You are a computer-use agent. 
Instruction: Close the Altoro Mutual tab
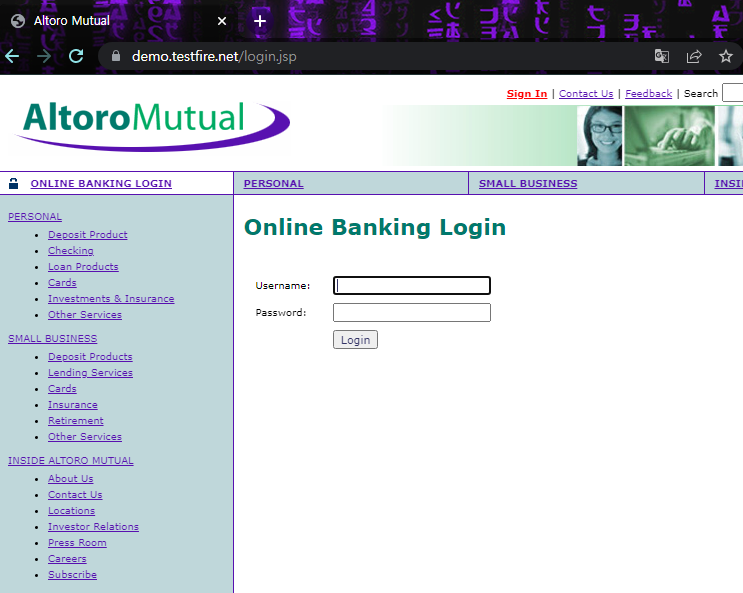pyautogui.click(x=222, y=21)
